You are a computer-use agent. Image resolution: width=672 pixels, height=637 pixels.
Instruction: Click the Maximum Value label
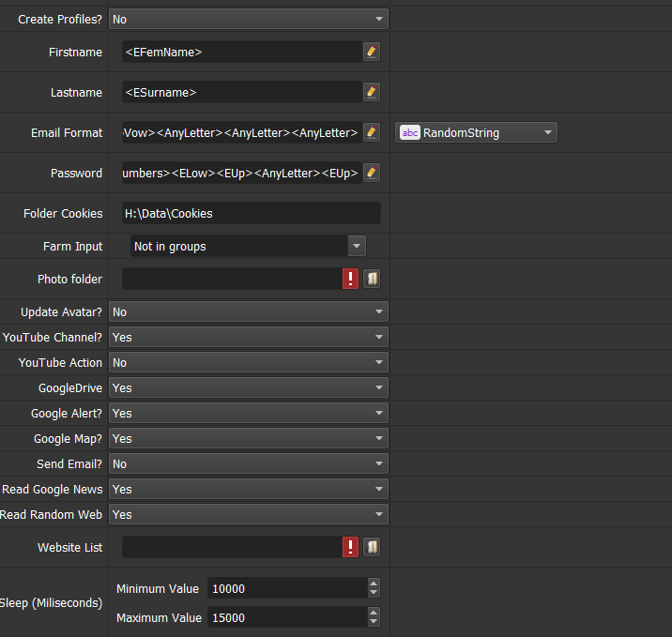click(159, 617)
